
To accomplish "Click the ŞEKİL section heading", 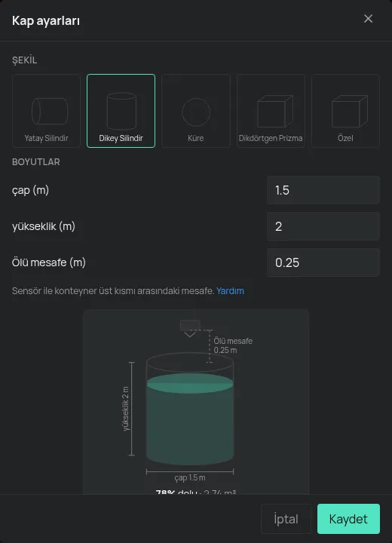I will (24, 60).
